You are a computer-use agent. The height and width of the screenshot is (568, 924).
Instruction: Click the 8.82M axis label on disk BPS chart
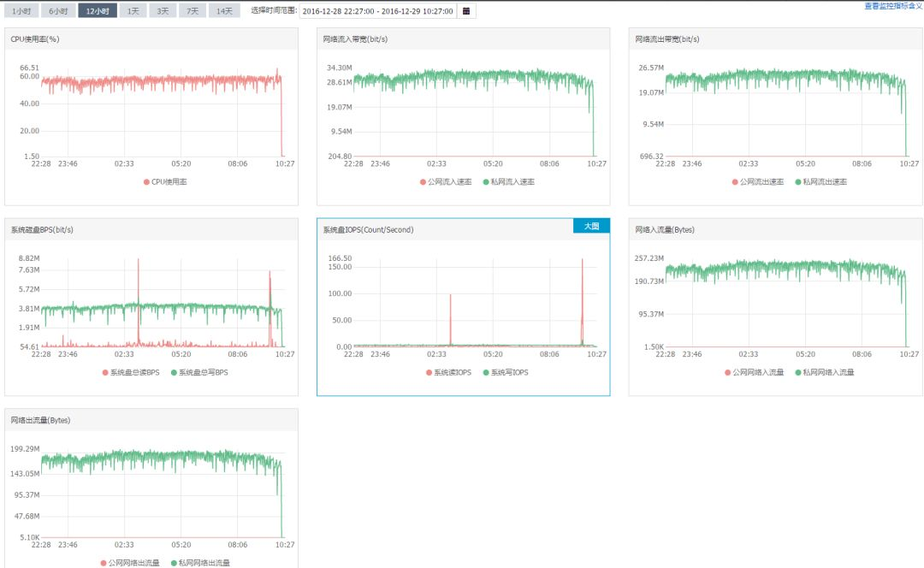tap(29, 258)
